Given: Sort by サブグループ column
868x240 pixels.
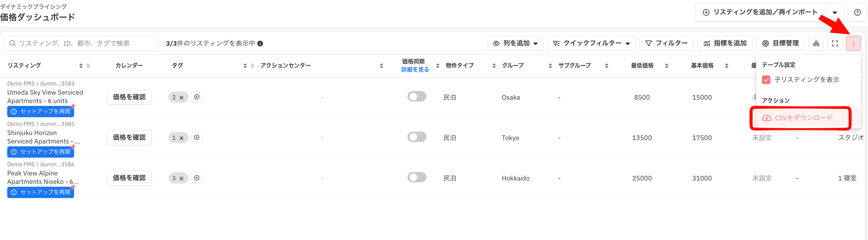Looking at the screenshot, I should [607, 66].
